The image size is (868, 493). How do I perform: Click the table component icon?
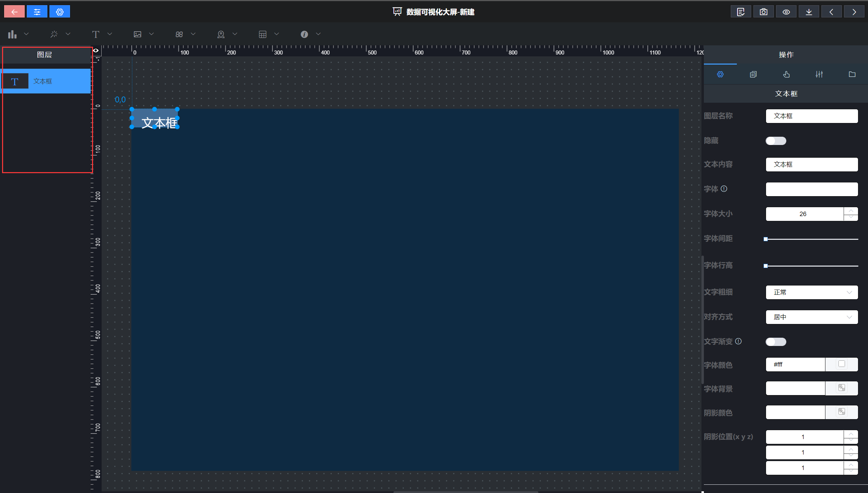tap(263, 34)
